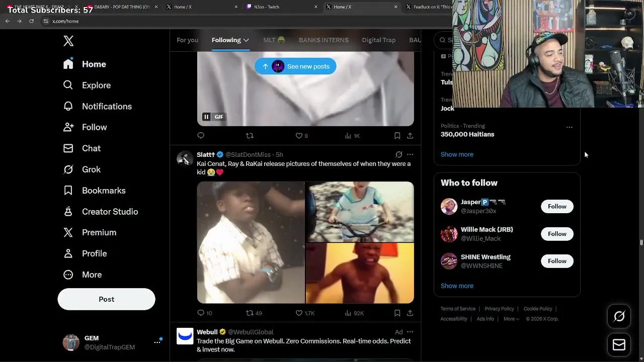
Task: Follow Willie Mack {JRB}
Action: 557,234
